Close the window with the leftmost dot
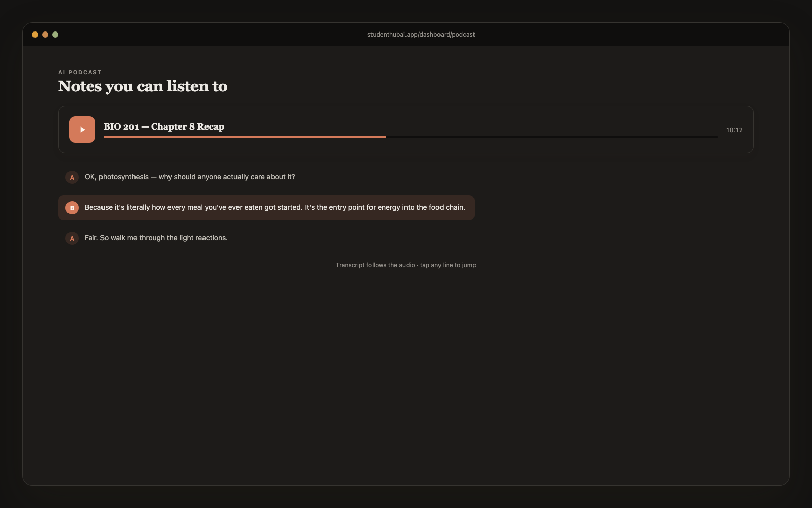812x508 pixels. [x=35, y=35]
